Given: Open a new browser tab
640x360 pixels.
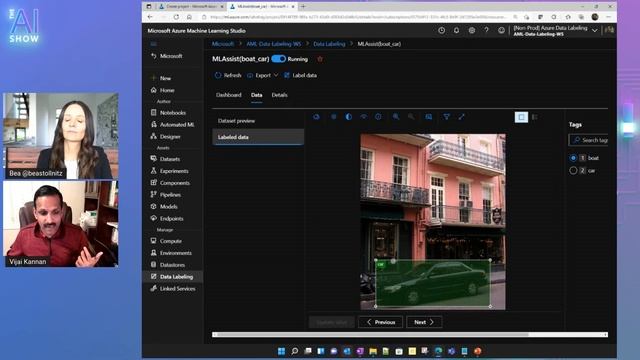Looking at the screenshot, I should pos(303,7).
